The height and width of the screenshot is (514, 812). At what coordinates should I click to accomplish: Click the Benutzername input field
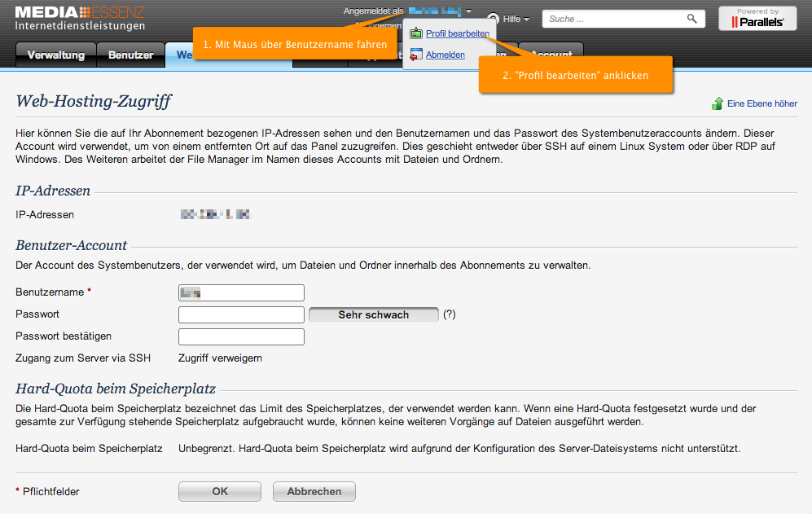241,292
